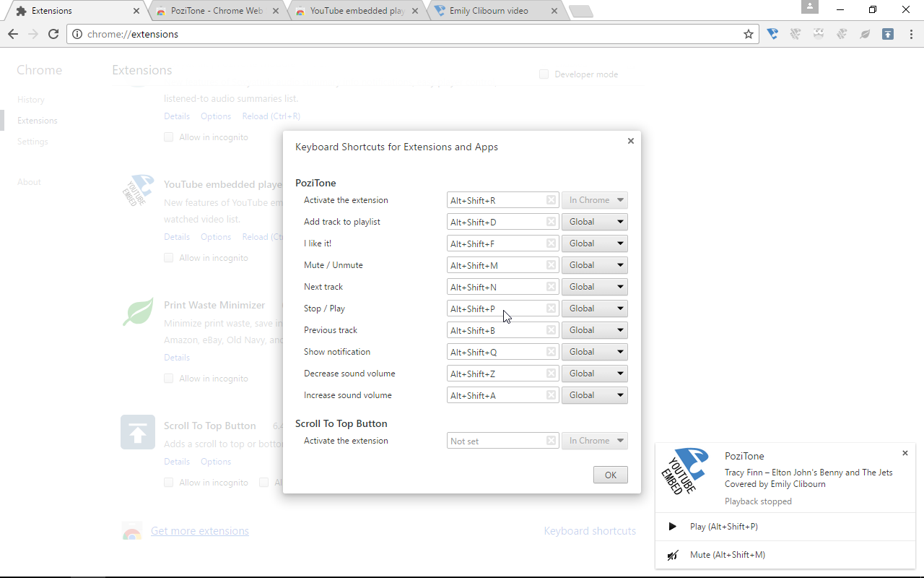Go back with the browser back arrow
This screenshot has width=924, height=578.
point(13,34)
